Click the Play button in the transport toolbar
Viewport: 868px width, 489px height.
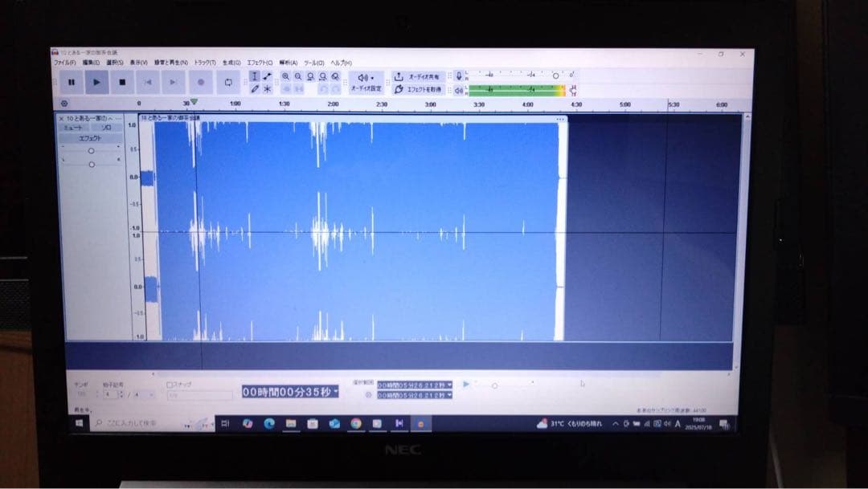[x=96, y=82]
